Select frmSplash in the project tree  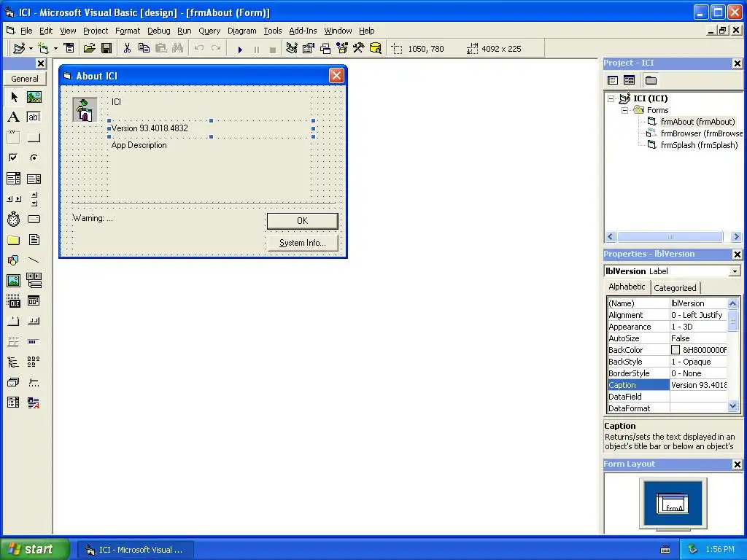click(699, 145)
